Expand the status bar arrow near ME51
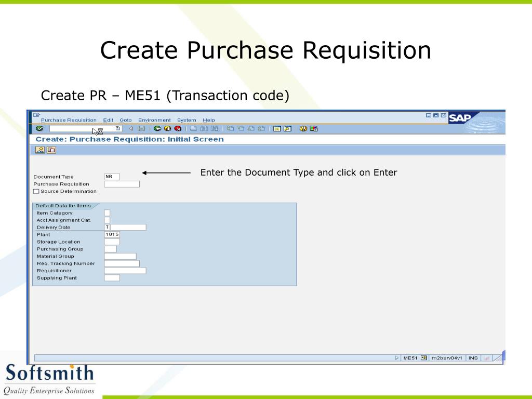532x399 pixels. [396, 358]
